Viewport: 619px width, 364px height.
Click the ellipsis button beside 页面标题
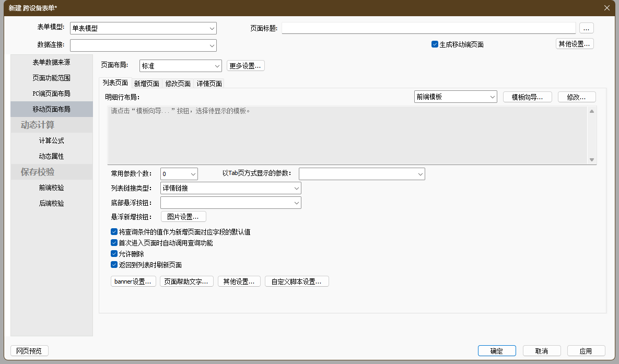pyautogui.click(x=586, y=28)
